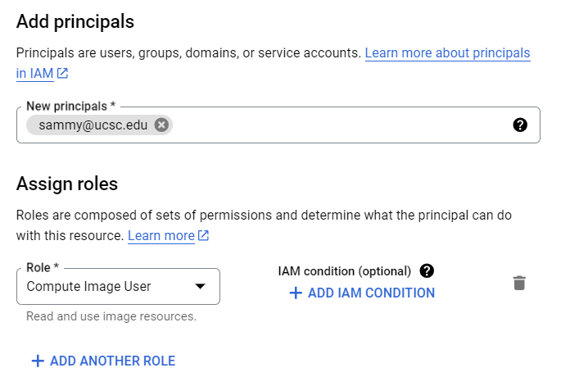Click the external link icon after 'in IAM'
Screen dimensions: 588x386
pyautogui.click(x=62, y=74)
